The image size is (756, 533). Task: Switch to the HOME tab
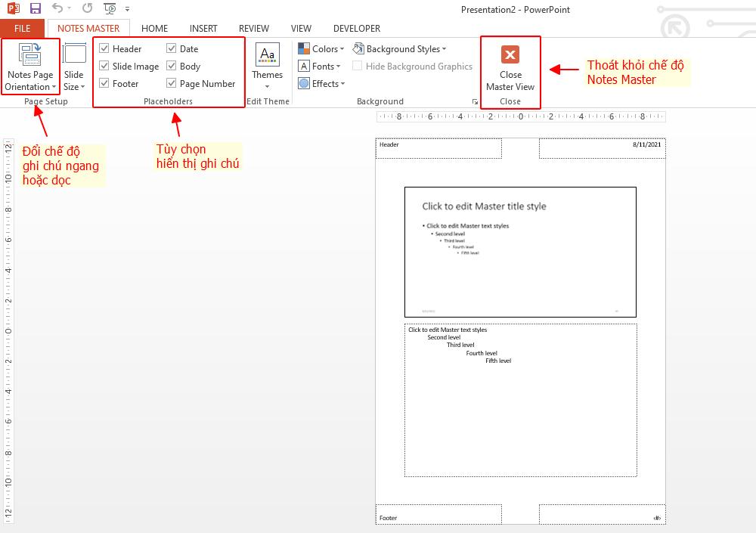point(154,29)
